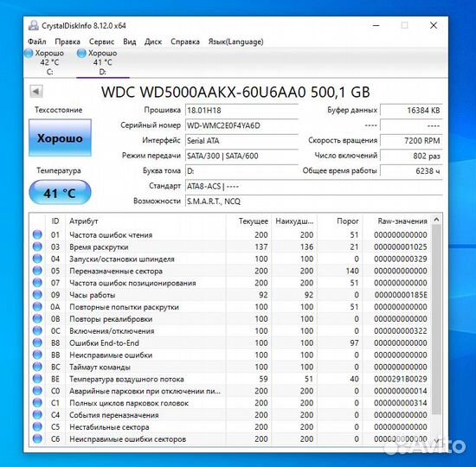Viewport: 476px width, 467px height.
Task: Open the Файл menu
Action: pyautogui.click(x=36, y=42)
